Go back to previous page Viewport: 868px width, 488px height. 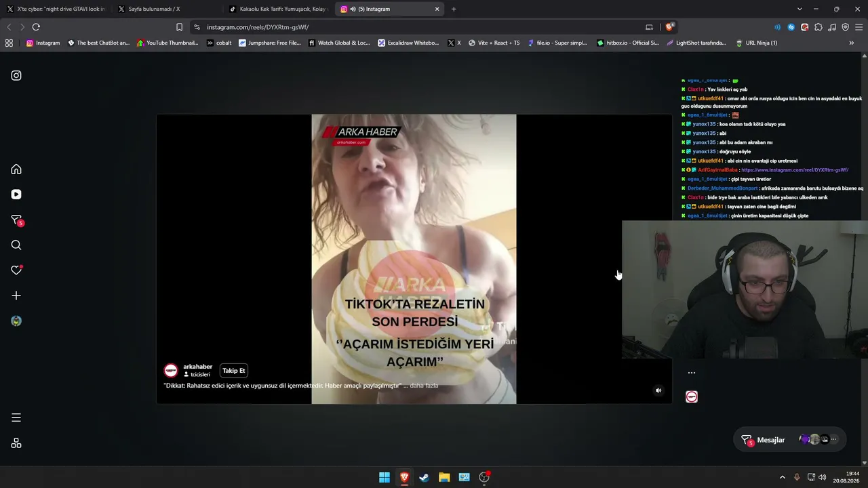[9, 27]
